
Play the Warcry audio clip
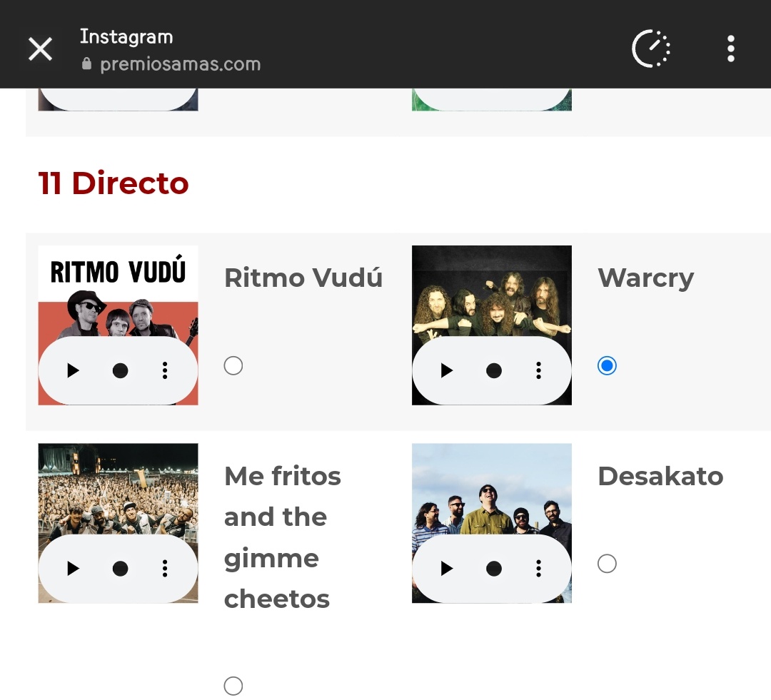pos(446,370)
